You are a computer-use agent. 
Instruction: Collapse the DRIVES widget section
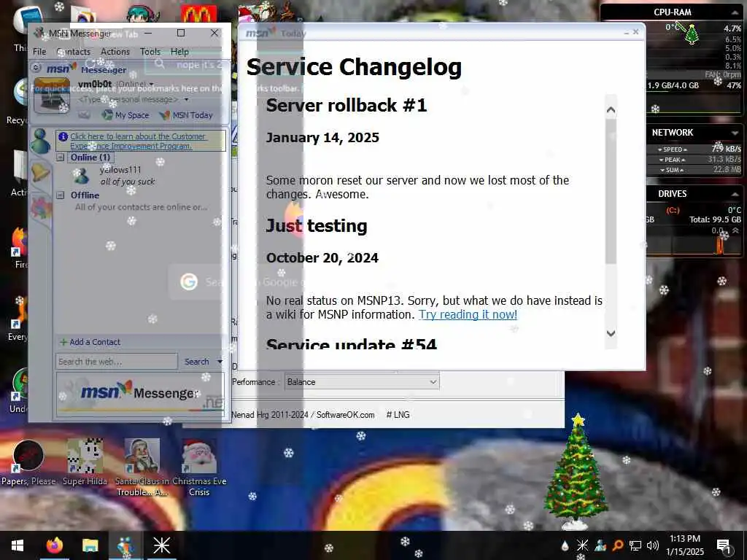(735, 194)
